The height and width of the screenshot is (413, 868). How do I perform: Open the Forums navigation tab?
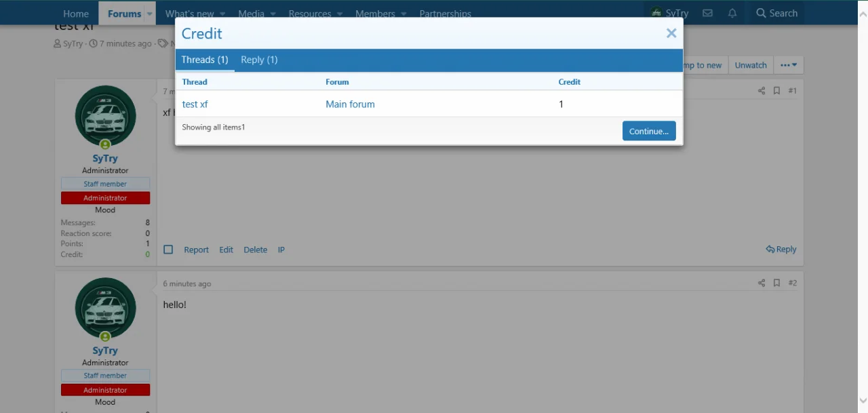click(125, 14)
